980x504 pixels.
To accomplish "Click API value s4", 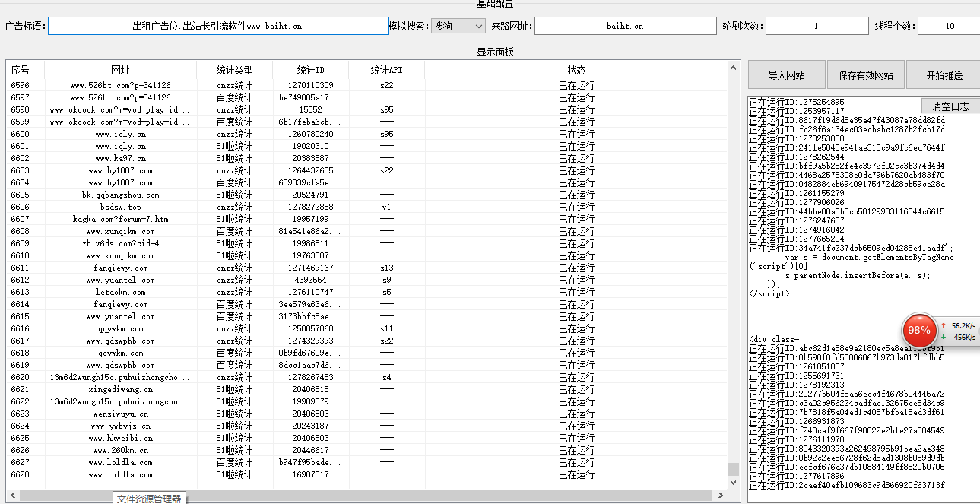I will point(386,377).
